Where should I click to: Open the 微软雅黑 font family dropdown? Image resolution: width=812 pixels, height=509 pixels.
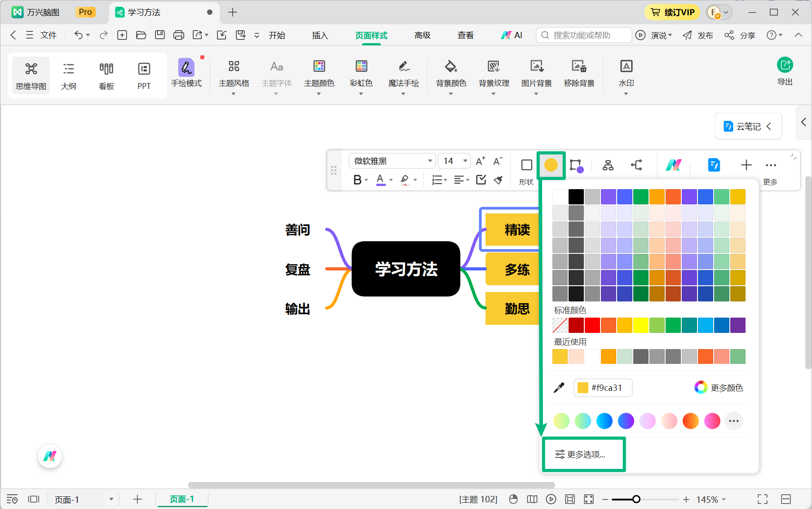tap(392, 161)
